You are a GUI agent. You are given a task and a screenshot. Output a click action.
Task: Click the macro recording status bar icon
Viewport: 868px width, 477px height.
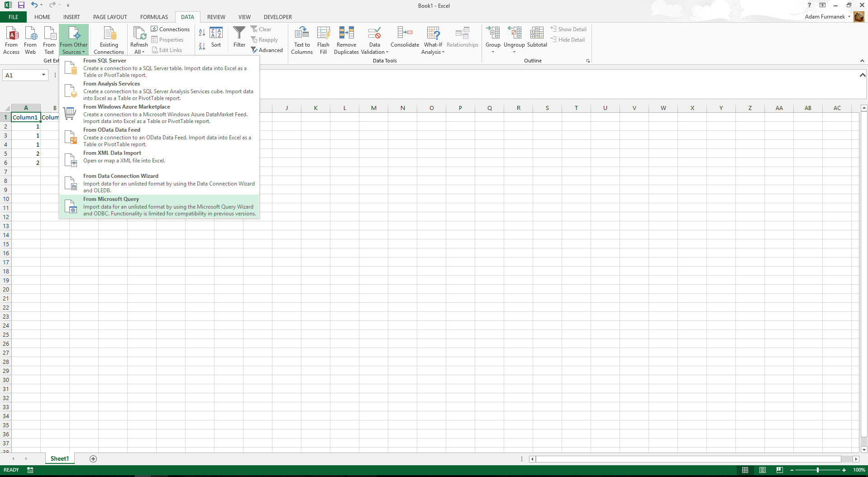pyautogui.click(x=30, y=470)
